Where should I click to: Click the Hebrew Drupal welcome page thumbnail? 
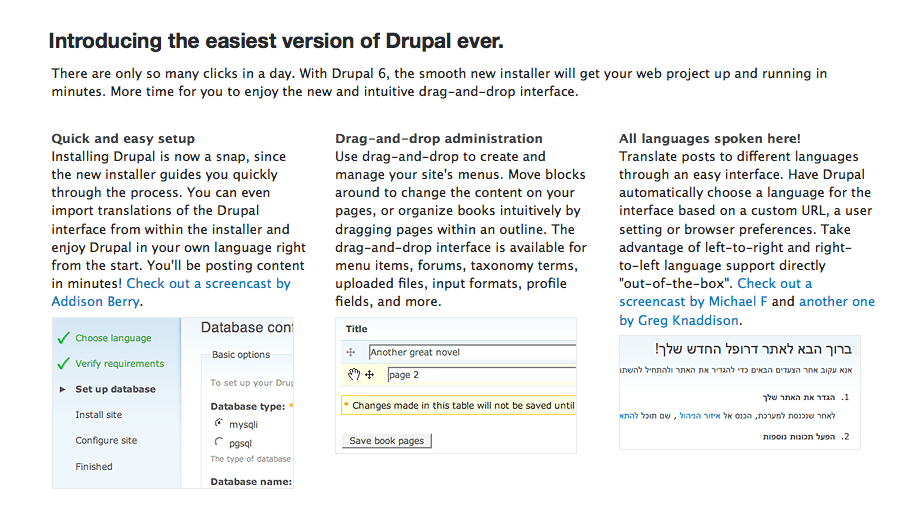[740, 392]
